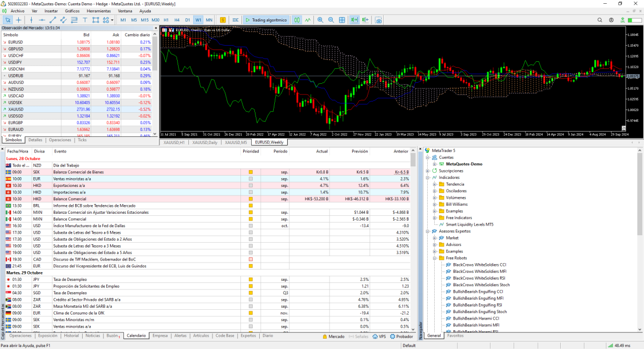644x349 pixels.
Task: Select the trendline drawing tool
Action: pos(53,20)
